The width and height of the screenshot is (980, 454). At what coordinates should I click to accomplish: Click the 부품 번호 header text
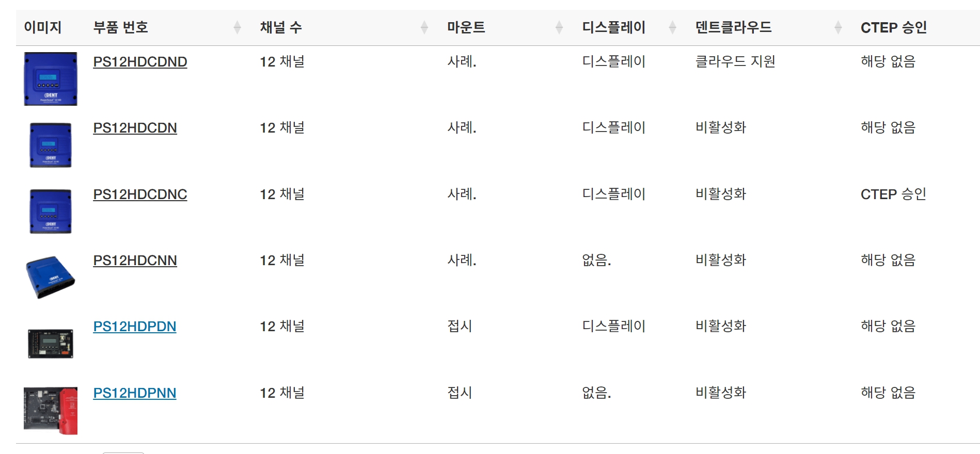pos(121,27)
